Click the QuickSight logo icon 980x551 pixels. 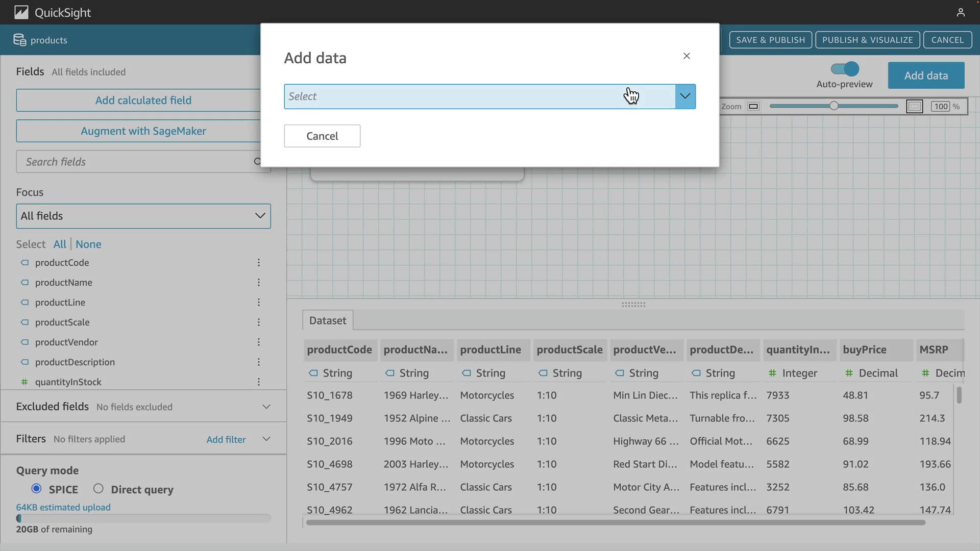(x=21, y=12)
